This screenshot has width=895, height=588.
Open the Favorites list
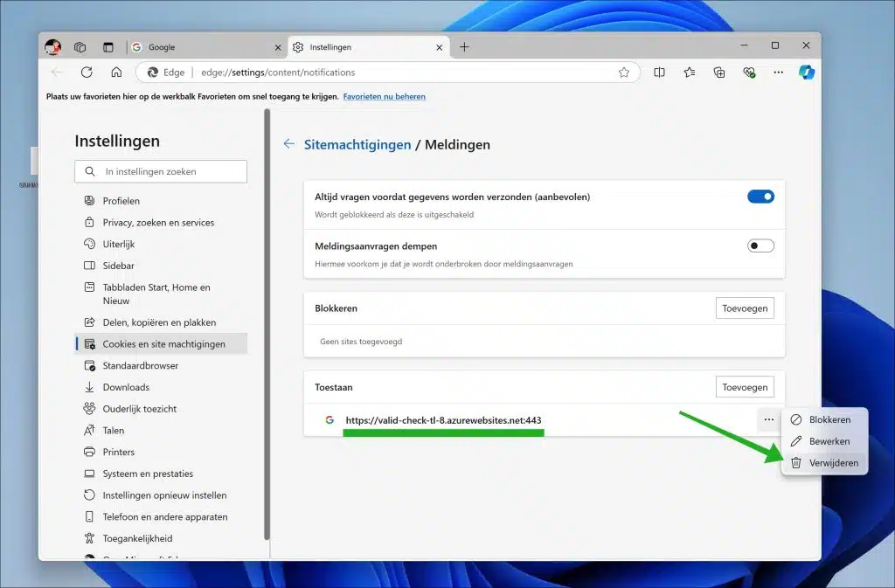pyautogui.click(x=690, y=73)
